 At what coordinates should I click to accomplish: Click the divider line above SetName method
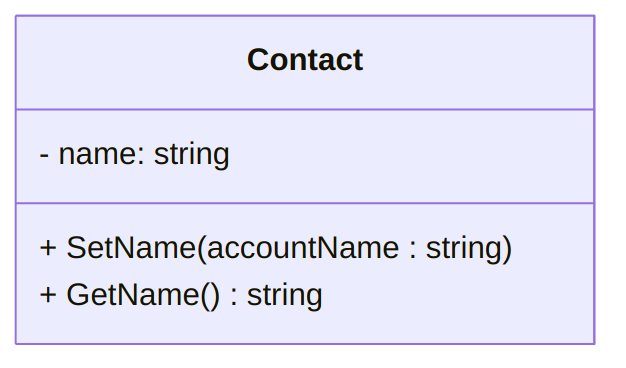[305, 203]
